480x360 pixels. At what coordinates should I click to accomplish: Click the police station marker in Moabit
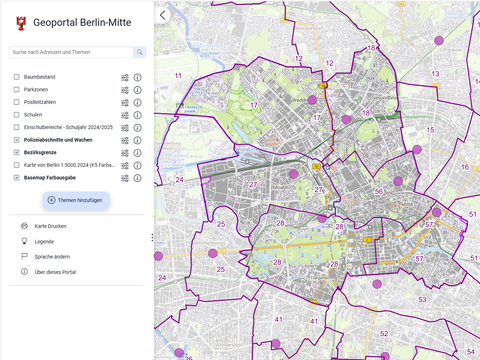pyautogui.click(x=294, y=174)
